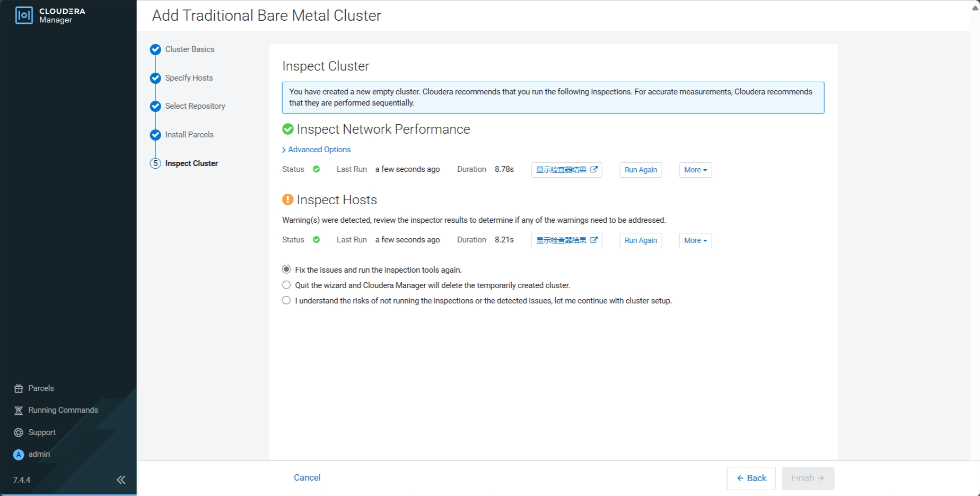Click the 'Add Traditional Bare Metal Cluster' title
Screen dimensions: 980x496
[267, 15]
